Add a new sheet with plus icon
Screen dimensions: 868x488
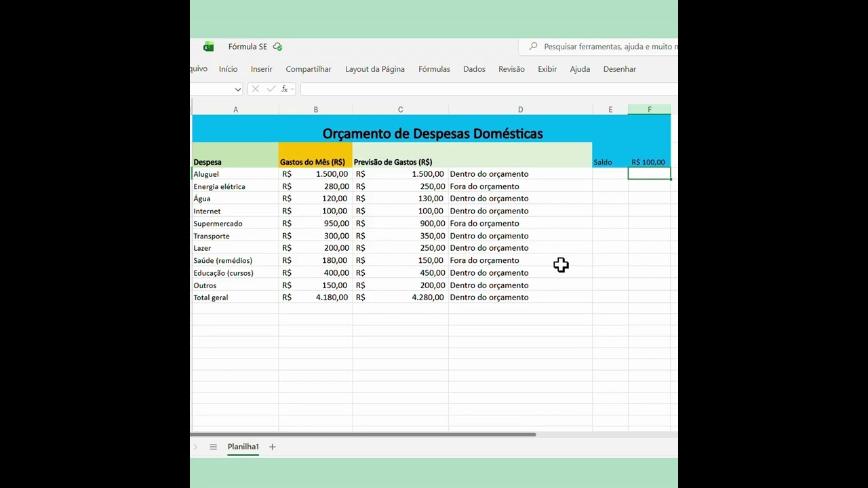click(273, 447)
